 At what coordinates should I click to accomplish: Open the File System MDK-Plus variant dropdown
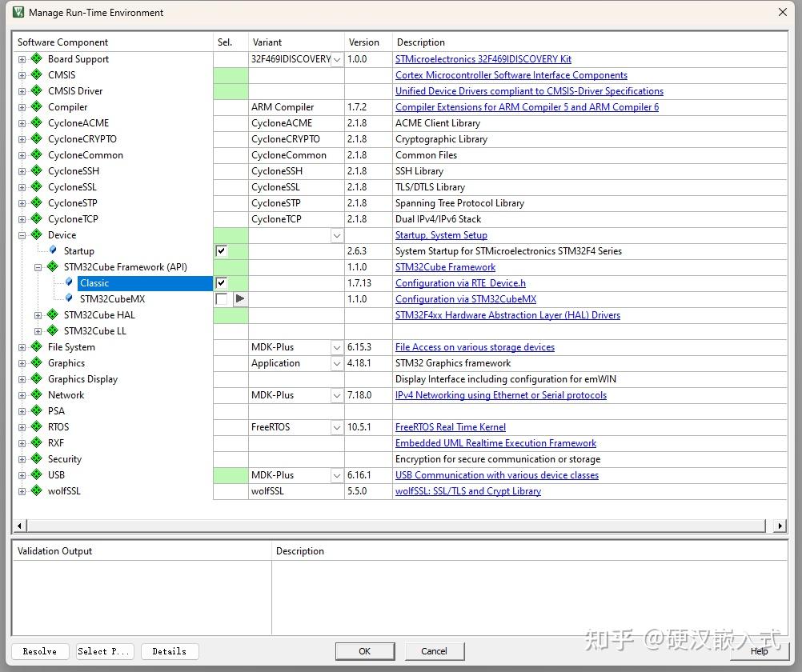click(336, 347)
